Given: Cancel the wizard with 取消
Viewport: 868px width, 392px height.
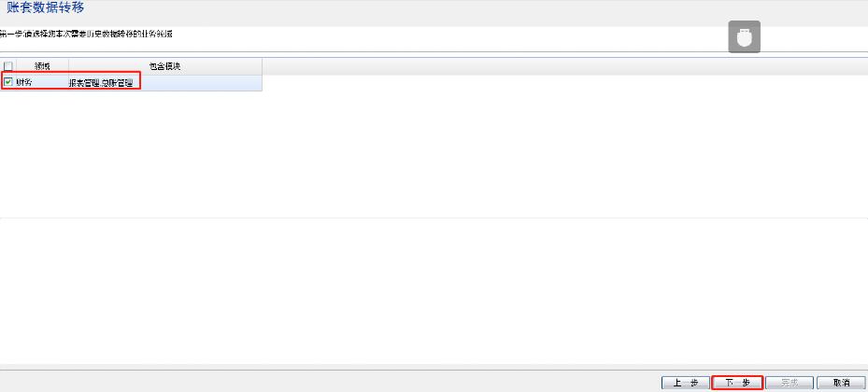Looking at the screenshot, I should point(841,383).
